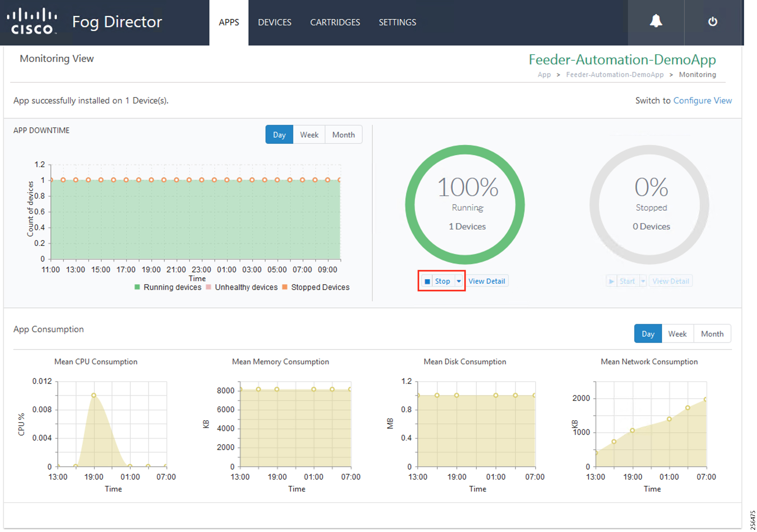
Task: Go to the CARTRIDGES tab
Action: (335, 22)
